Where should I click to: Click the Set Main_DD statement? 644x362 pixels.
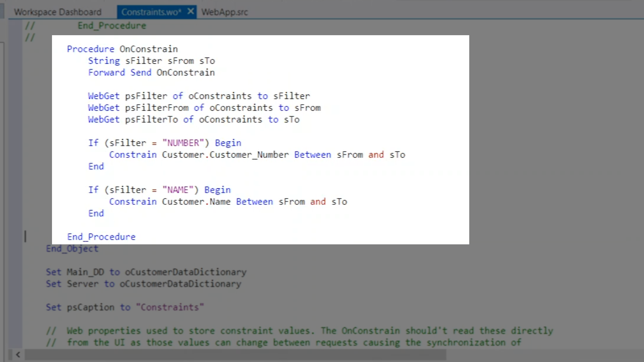146,272
